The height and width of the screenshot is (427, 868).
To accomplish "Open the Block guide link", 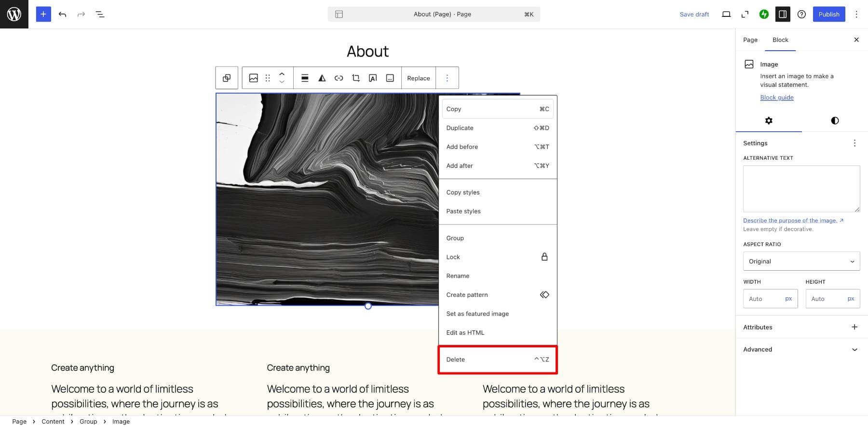I will click(776, 97).
